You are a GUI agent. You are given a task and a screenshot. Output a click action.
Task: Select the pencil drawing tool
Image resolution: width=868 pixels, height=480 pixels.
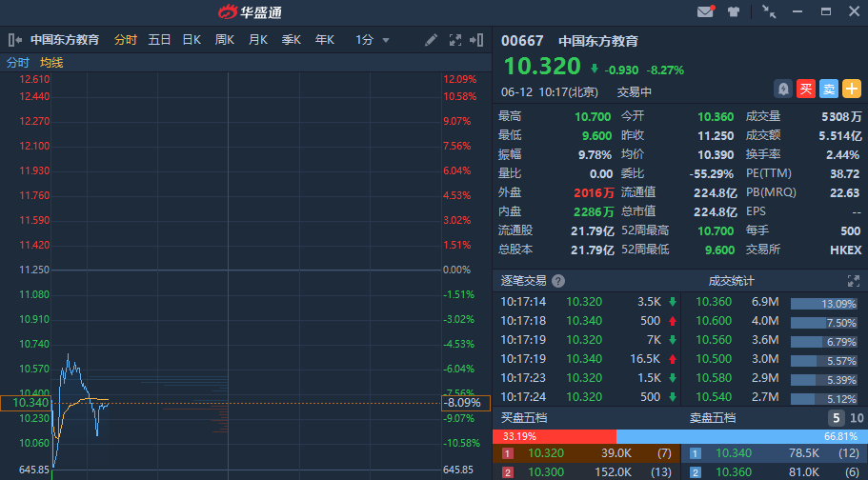(431, 40)
